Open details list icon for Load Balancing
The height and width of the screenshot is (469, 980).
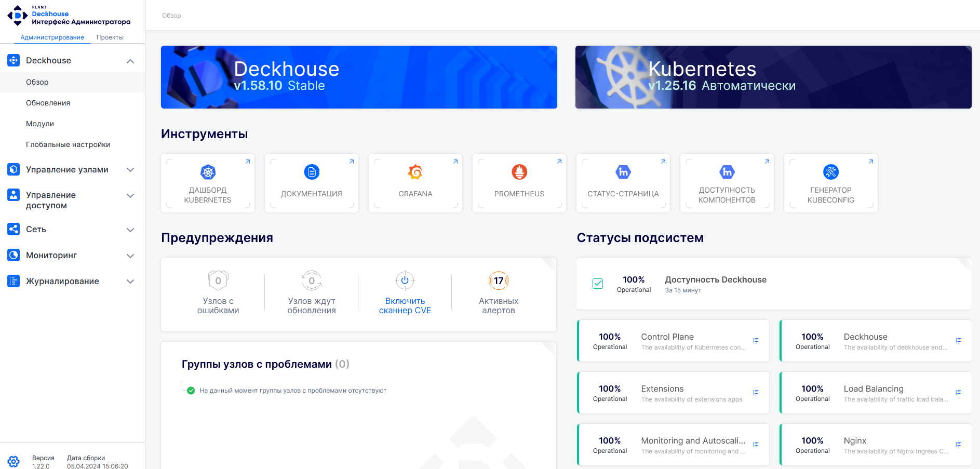coord(958,393)
